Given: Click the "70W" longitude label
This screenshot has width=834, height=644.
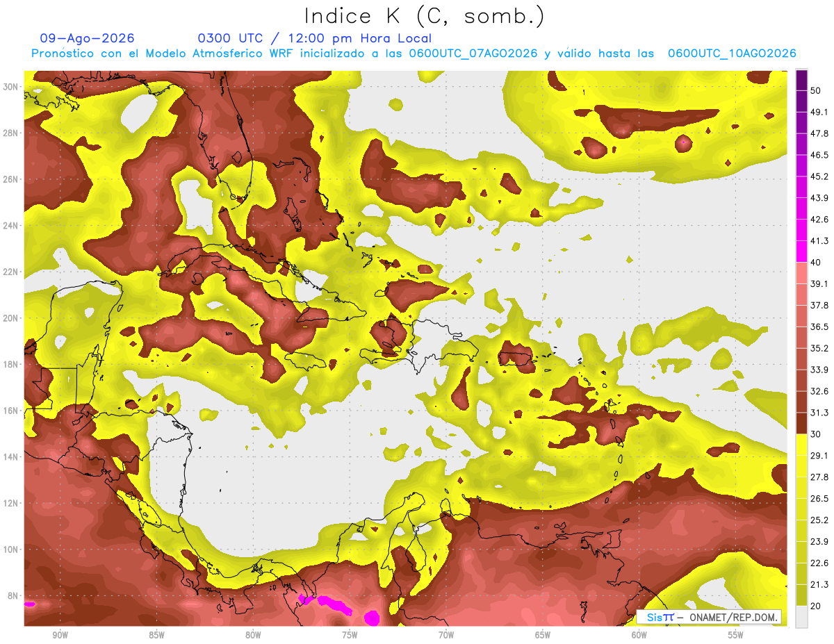Looking at the screenshot, I should pos(446,635).
